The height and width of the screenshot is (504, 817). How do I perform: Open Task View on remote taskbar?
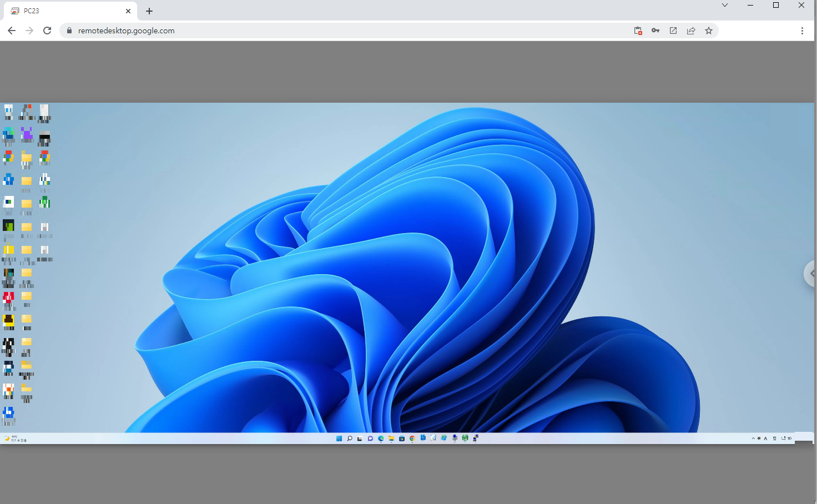click(x=360, y=439)
